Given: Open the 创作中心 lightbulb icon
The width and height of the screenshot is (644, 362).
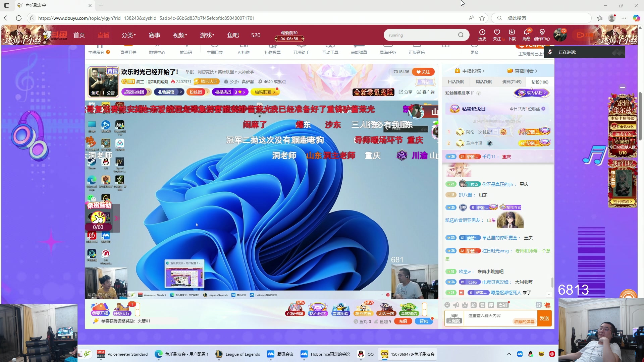Looking at the screenshot, I should click(542, 35).
